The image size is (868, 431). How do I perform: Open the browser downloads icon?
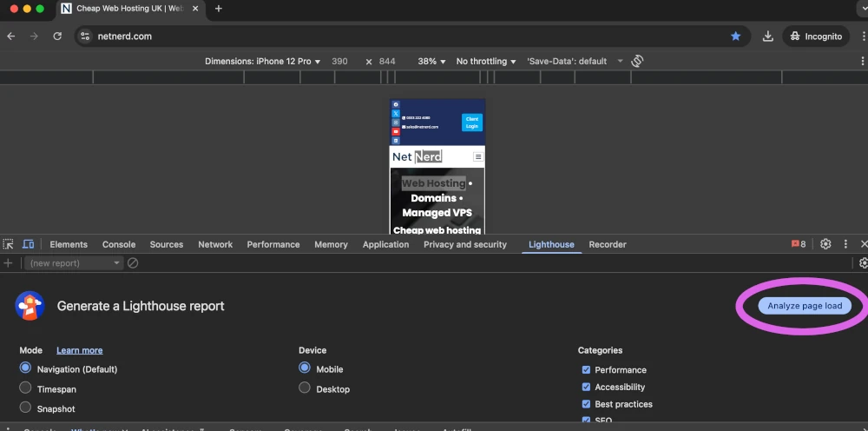(x=768, y=36)
